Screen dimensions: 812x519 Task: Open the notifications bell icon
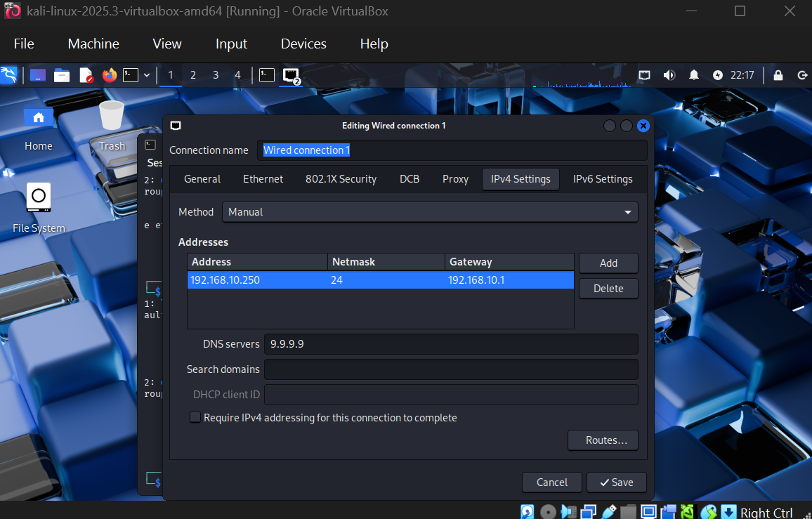click(x=693, y=75)
